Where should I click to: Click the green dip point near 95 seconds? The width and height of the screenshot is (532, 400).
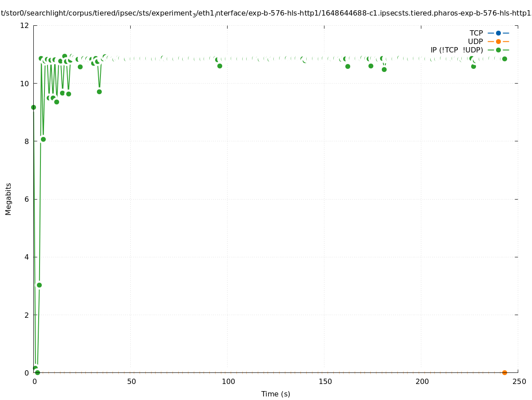pyautogui.click(x=220, y=66)
